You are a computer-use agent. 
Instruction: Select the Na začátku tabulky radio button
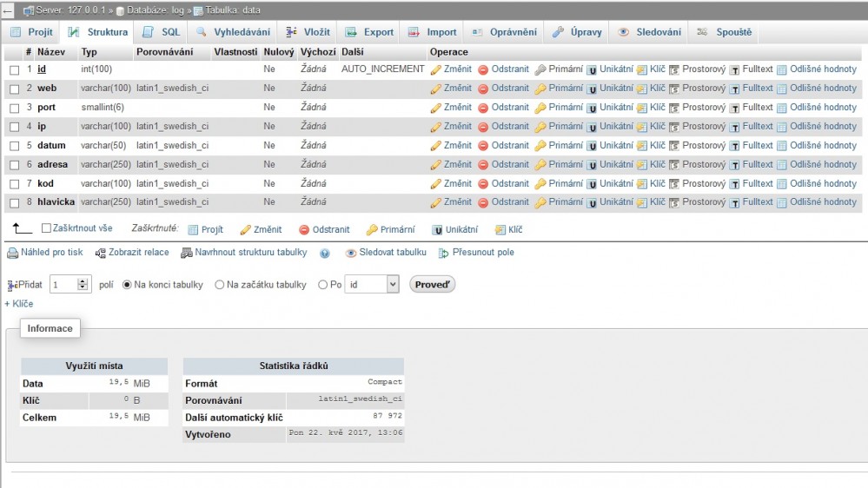click(x=220, y=285)
